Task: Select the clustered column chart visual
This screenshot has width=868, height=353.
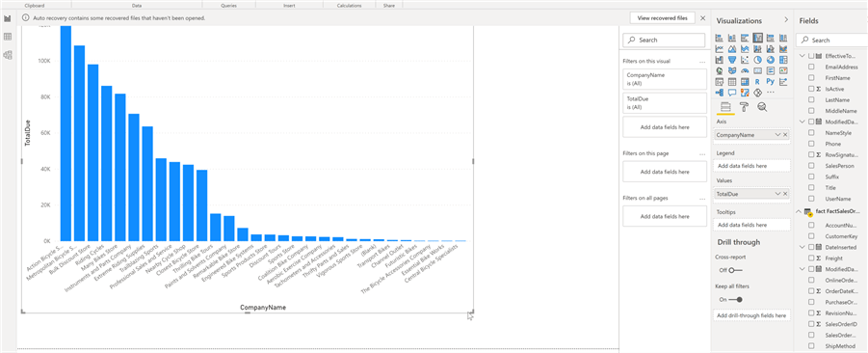Action: [757, 38]
